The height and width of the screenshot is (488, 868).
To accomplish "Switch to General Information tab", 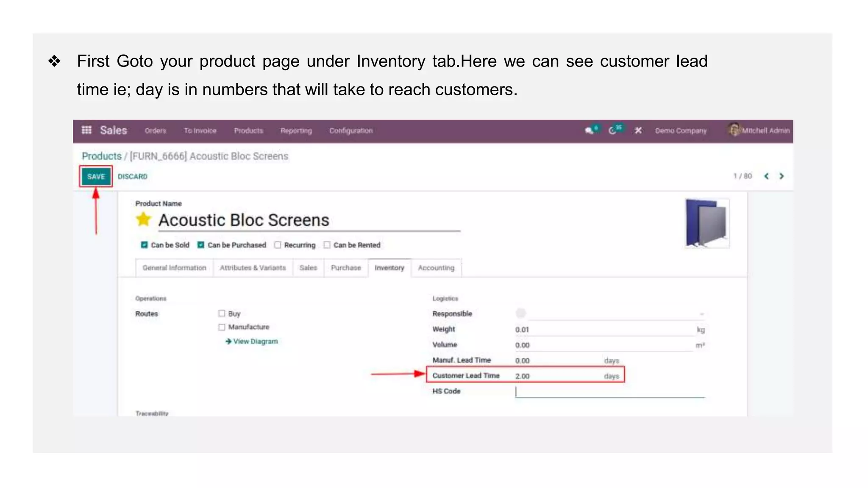I will tap(174, 268).
